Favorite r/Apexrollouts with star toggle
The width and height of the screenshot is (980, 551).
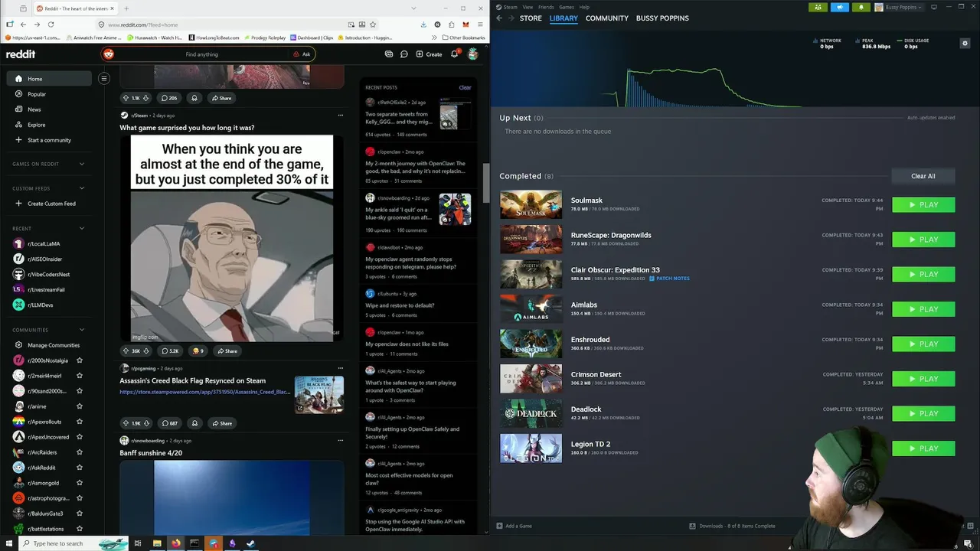(x=80, y=422)
